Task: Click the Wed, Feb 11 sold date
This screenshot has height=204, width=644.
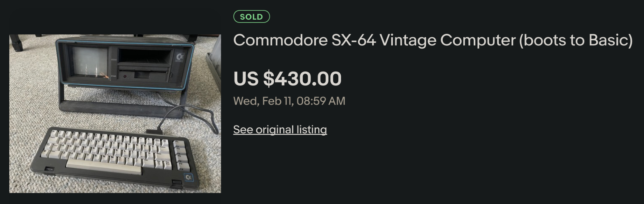Action: 289,101
